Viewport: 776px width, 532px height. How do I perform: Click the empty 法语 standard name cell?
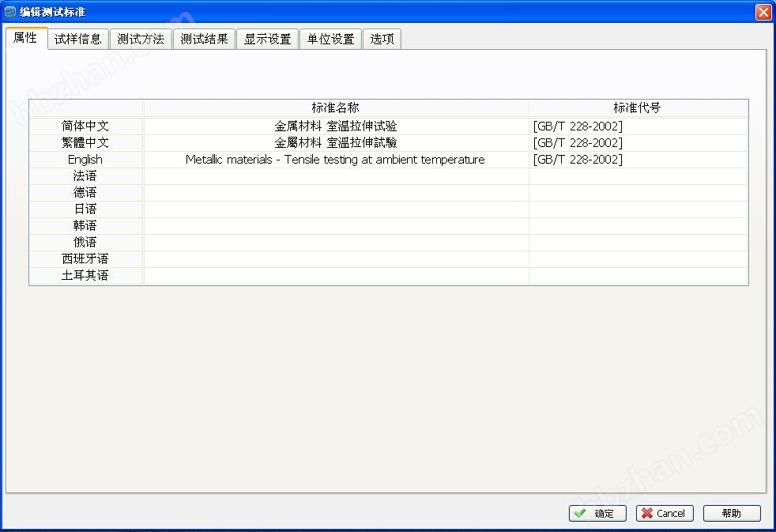336,176
